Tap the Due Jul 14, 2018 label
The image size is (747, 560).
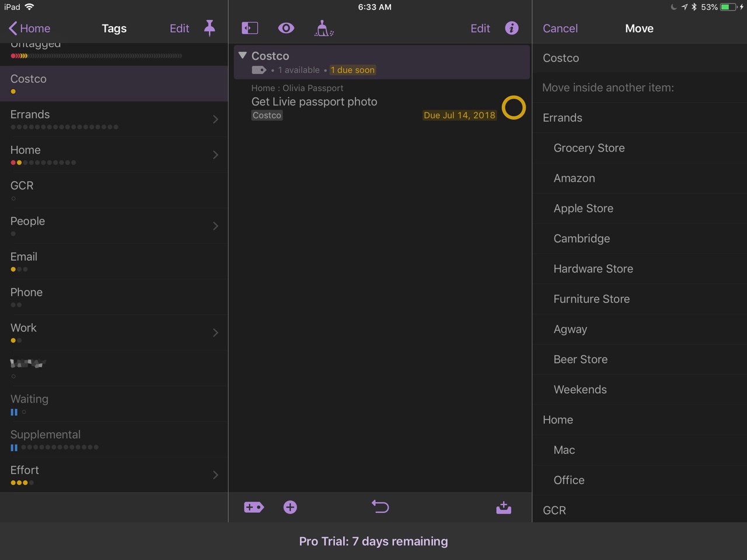tap(459, 116)
